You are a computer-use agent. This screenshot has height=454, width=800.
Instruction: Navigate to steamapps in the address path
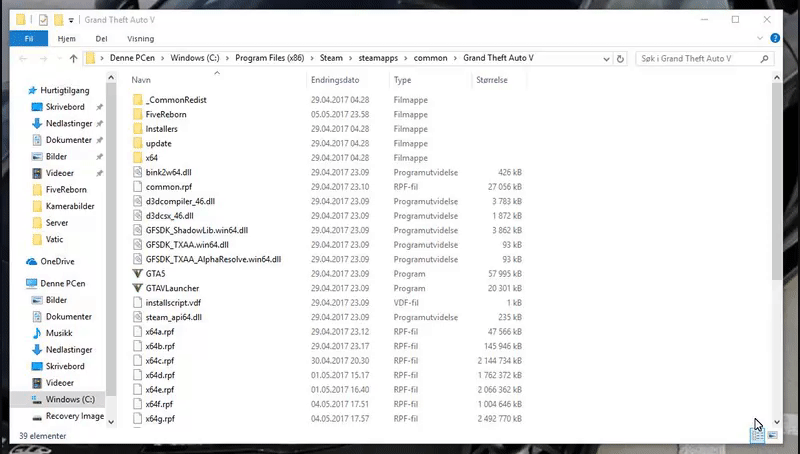tap(378, 58)
